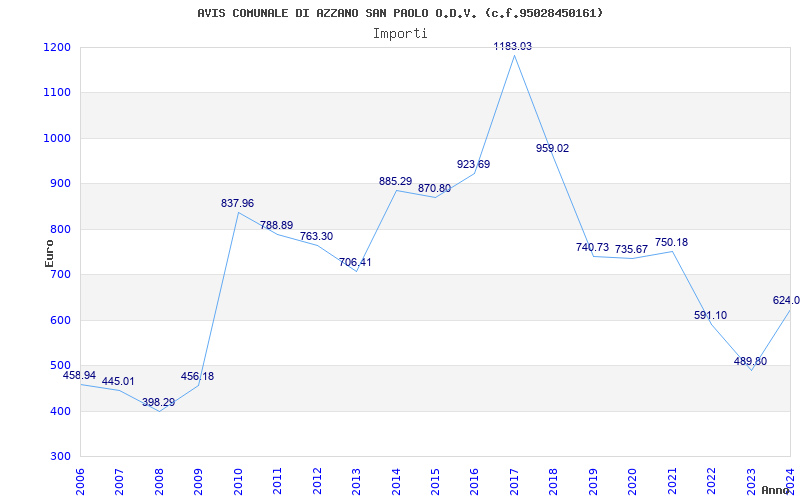Select the 2023 year axis label

751,482
